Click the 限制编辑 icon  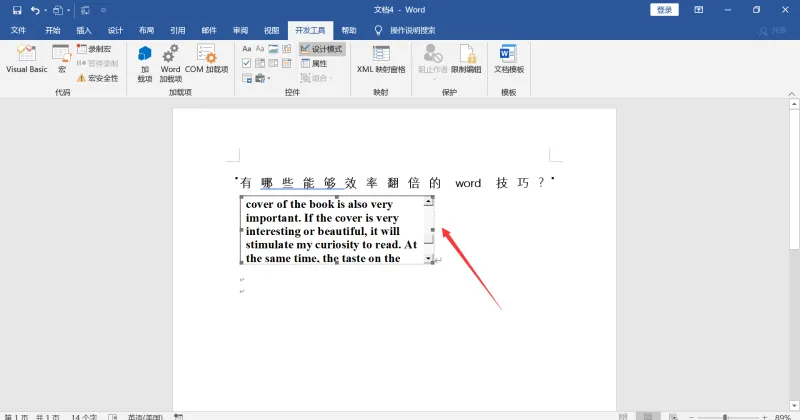466,59
